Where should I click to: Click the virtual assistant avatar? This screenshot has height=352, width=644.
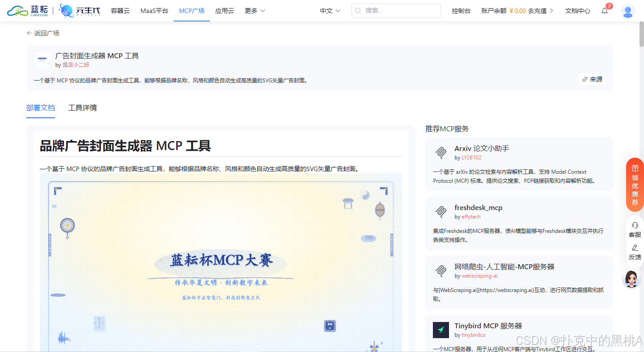point(631,279)
